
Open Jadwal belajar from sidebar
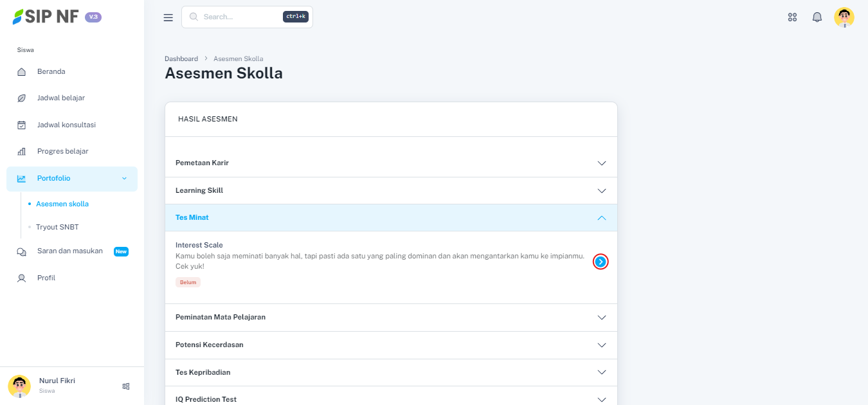coord(60,98)
